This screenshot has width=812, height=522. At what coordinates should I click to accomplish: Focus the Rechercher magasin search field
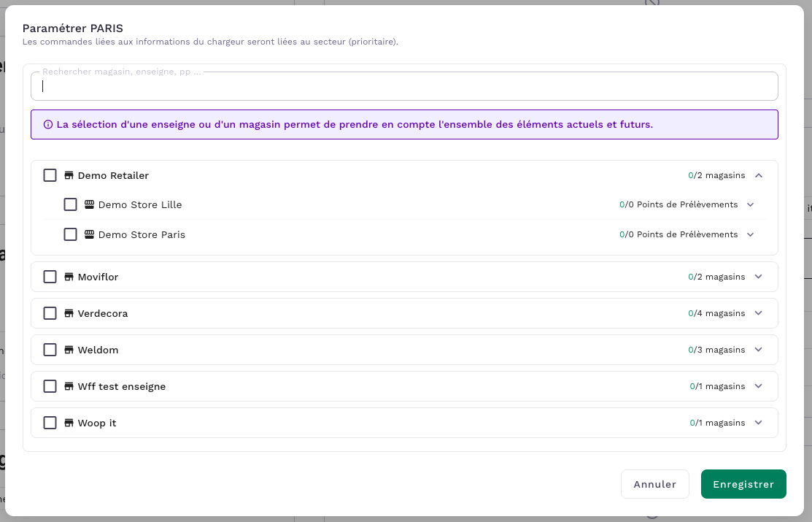click(x=404, y=86)
